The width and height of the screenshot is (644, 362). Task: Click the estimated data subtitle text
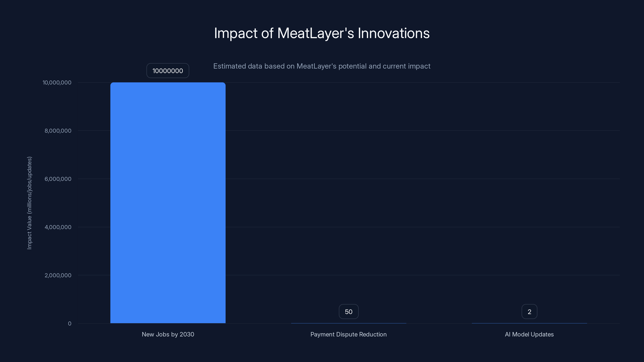[322, 66]
